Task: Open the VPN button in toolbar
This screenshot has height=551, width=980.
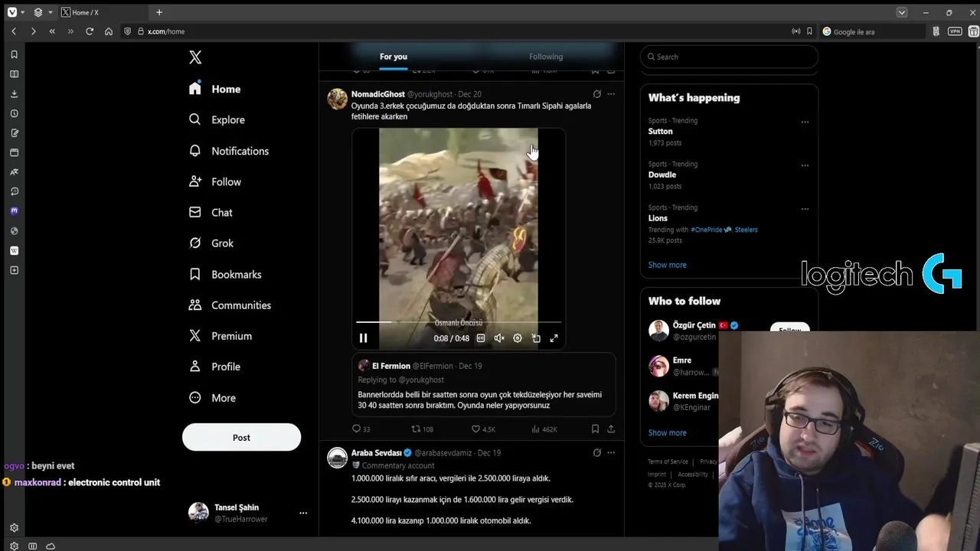Action: [955, 31]
